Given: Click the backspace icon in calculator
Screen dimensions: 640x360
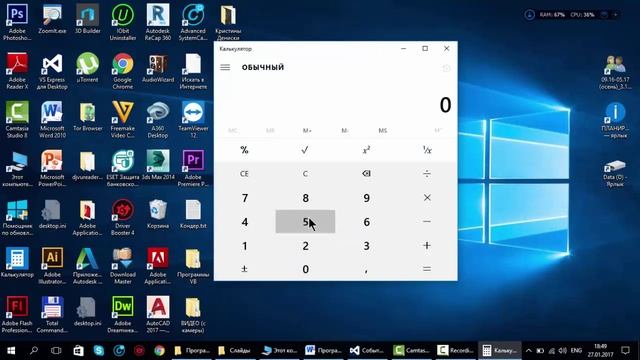Looking at the screenshot, I should 366,174.
